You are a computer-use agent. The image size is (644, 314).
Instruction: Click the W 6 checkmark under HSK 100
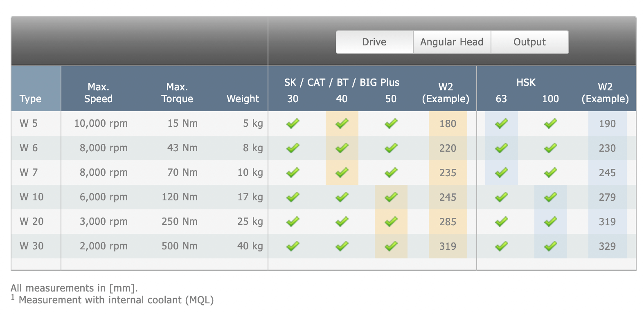tap(551, 148)
